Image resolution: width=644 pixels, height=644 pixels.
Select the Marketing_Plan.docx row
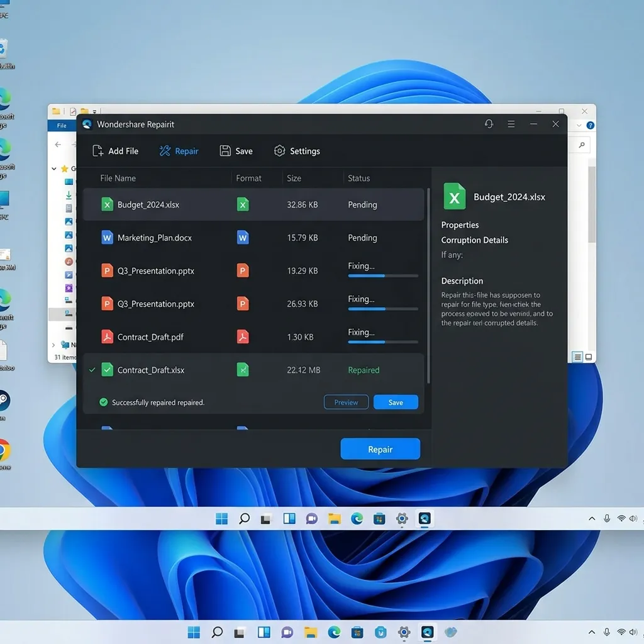(x=253, y=238)
